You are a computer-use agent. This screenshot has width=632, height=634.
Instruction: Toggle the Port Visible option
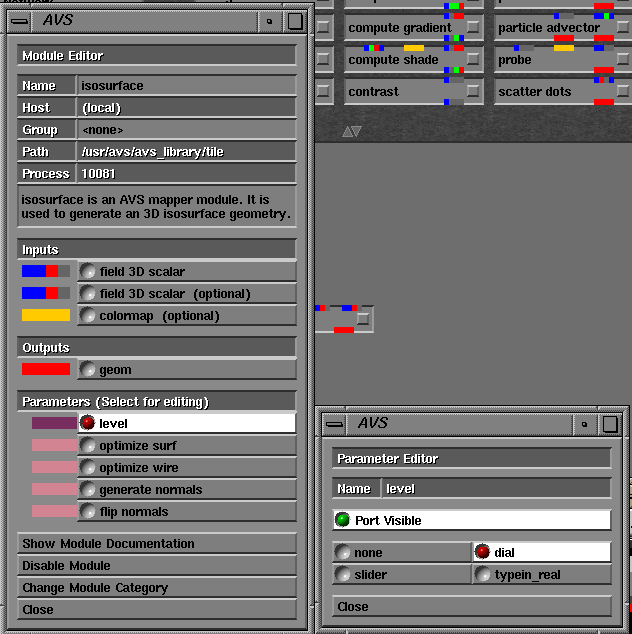point(471,520)
